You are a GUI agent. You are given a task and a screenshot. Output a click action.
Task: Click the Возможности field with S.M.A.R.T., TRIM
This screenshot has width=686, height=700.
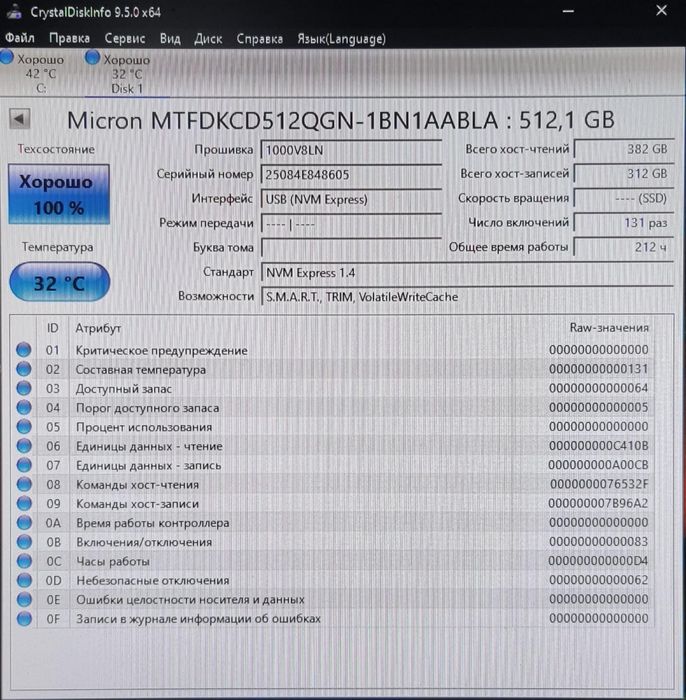pos(467,297)
